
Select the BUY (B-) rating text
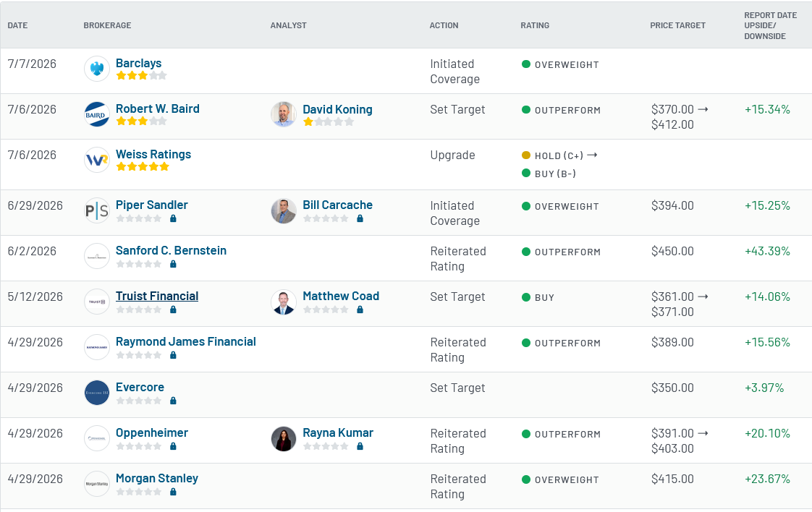coord(555,174)
